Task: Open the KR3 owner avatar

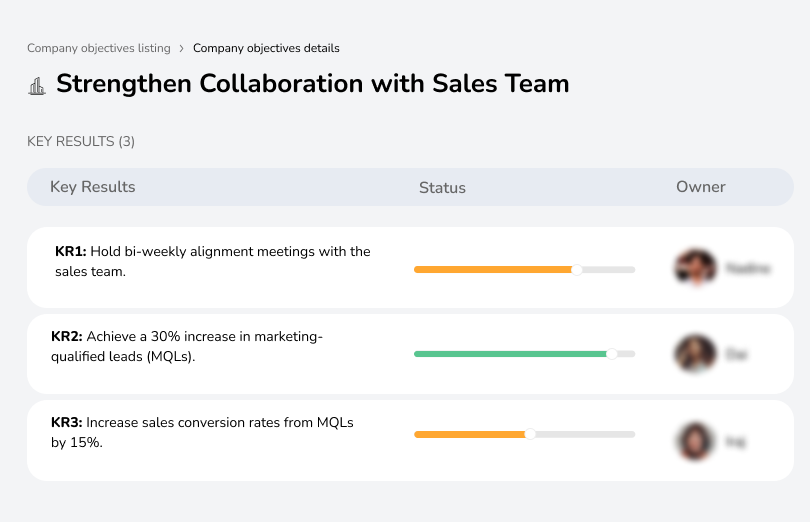Action: point(695,441)
